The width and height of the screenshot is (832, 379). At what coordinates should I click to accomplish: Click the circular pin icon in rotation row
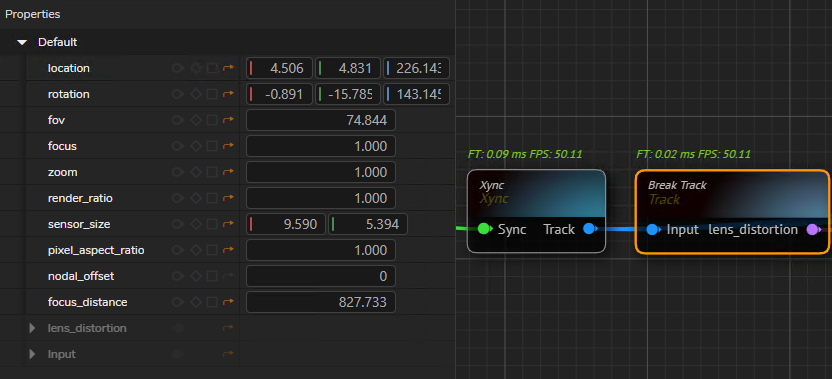(x=178, y=94)
